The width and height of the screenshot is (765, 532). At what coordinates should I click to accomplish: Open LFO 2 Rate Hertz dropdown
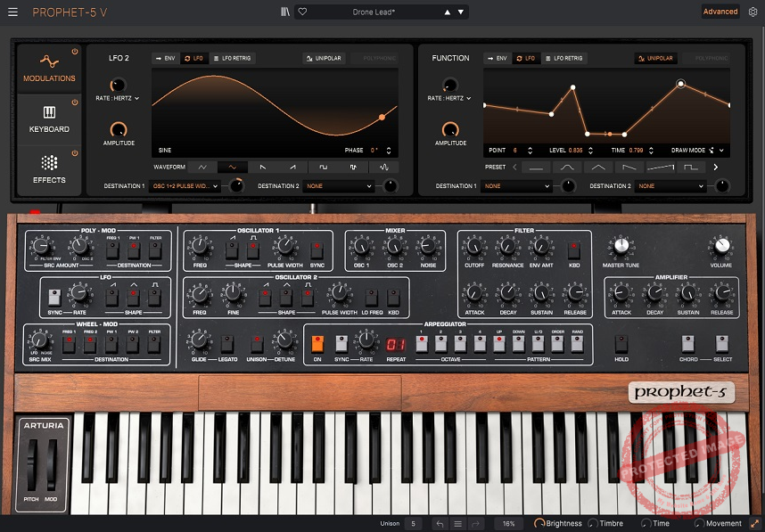118,98
